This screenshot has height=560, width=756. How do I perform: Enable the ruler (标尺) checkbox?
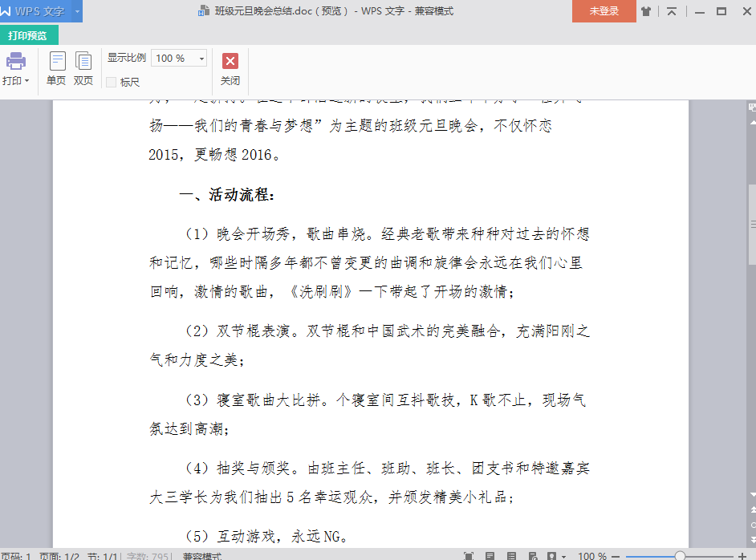[112, 82]
